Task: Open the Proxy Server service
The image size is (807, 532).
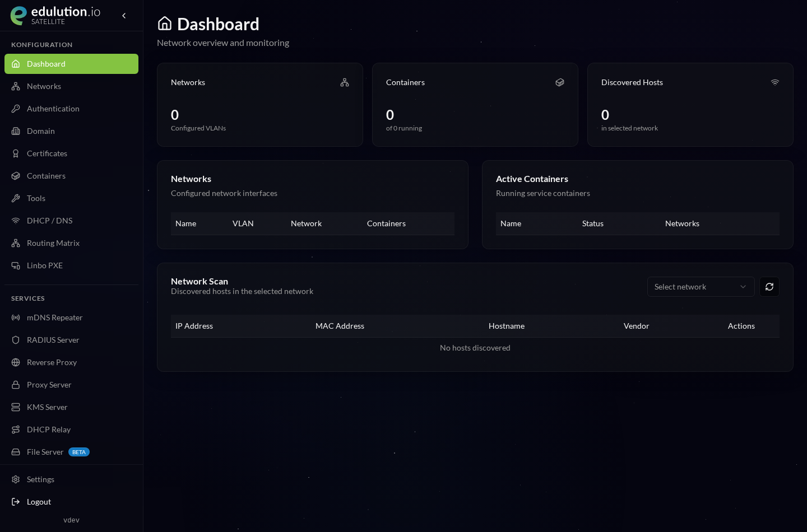Action: pyautogui.click(x=71, y=385)
